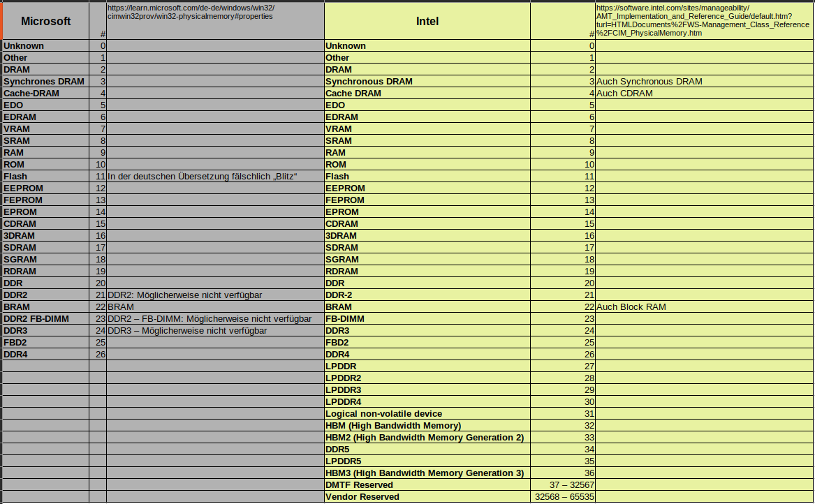Select the Microsoft header cell
The height and width of the screenshot is (504, 815).
point(45,21)
